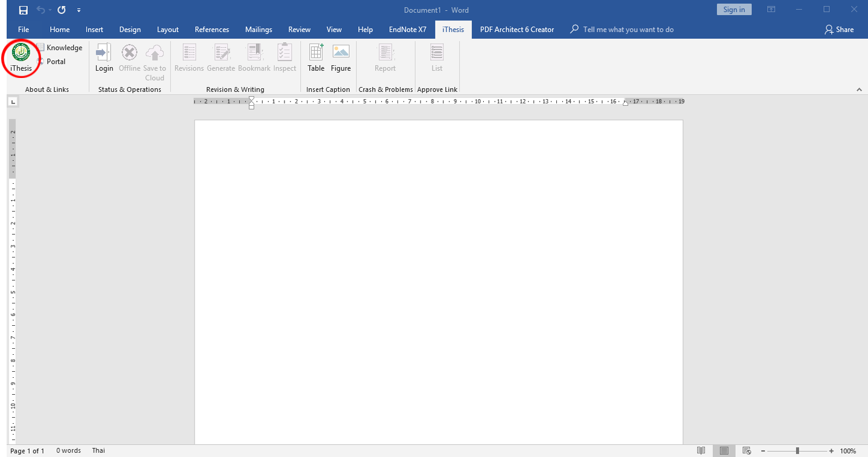Screen dimensions: 868x457
Task: Switch to the Home tab
Action: click(x=60, y=30)
